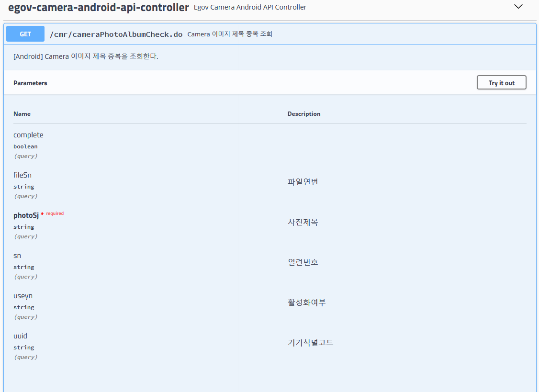Select the fileSn parameter name
Screen dimensions: 539x392
coord(22,175)
